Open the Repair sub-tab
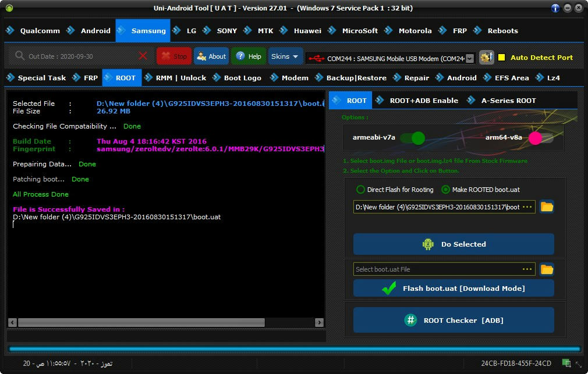588x374 pixels. pyautogui.click(x=411, y=78)
